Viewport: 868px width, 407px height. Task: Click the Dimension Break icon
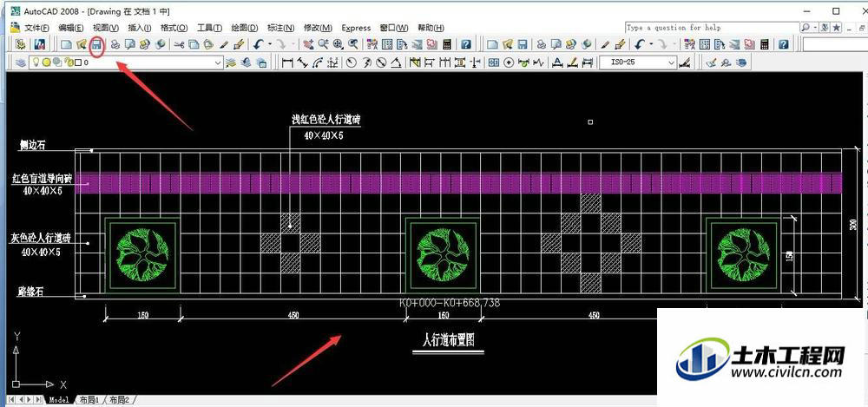475,62
